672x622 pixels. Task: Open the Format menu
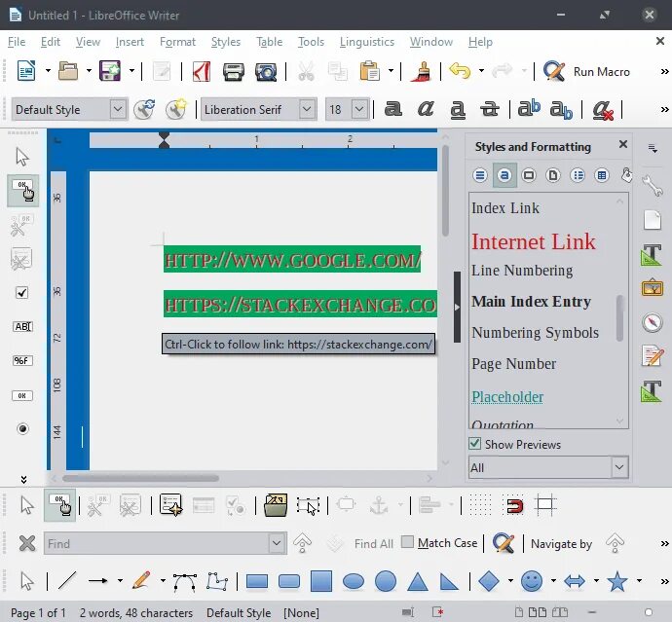pyautogui.click(x=177, y=42)
